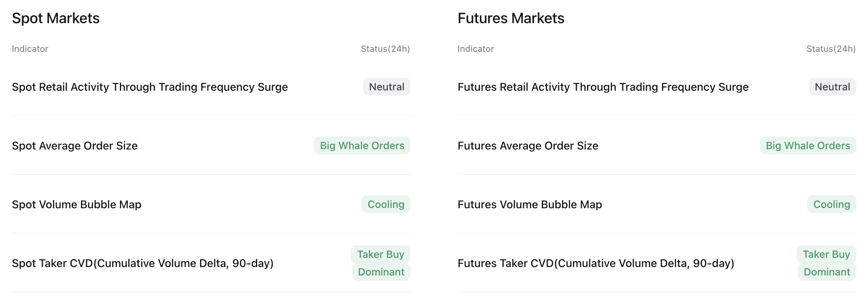Click the Neutral badge for Spot Retail Activity

click(x=387, y=87)
